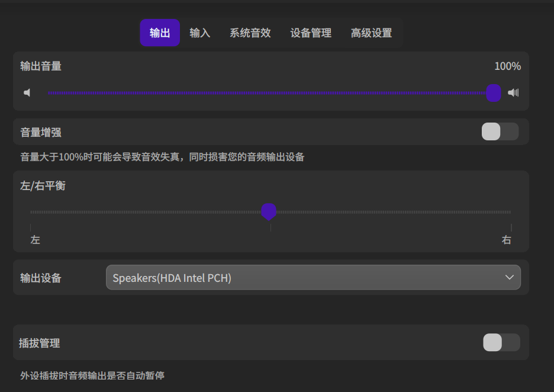
Task: Switch to the 输出 tab
Action: [x=160, y=33]
